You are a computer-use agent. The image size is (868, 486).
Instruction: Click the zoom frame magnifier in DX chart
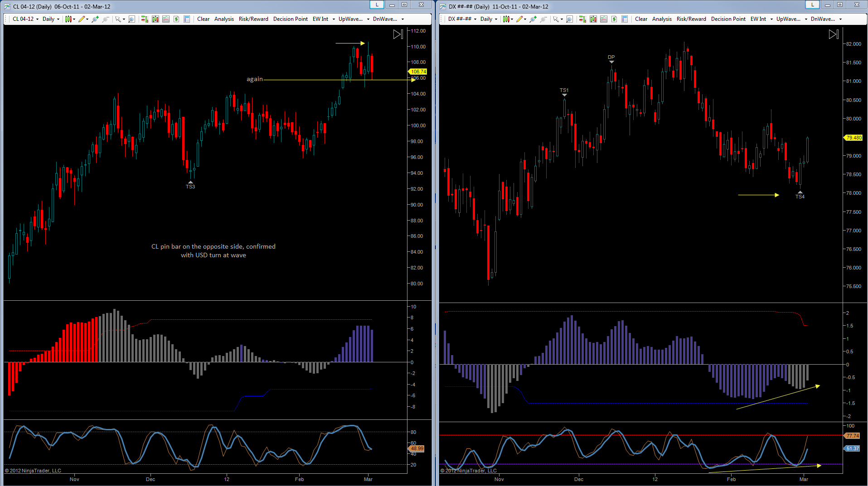pos(569,19)
